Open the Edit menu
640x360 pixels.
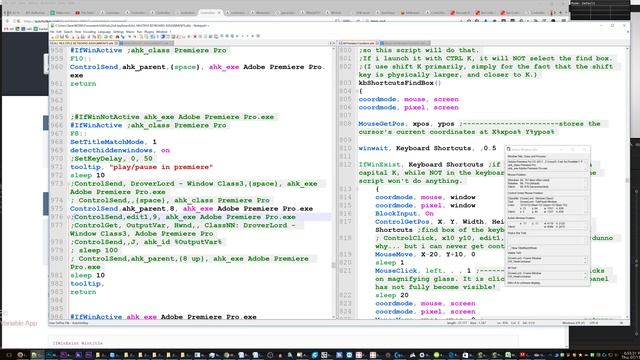point(59,31)
